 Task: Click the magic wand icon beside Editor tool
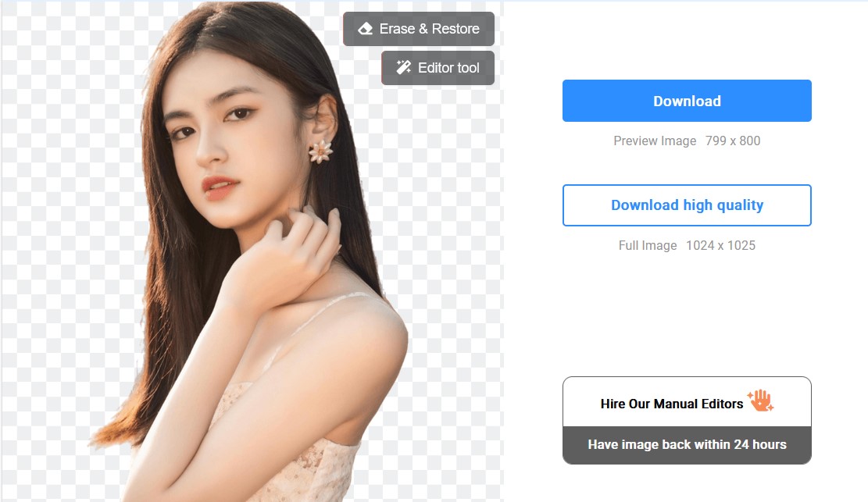pos(403,67)
